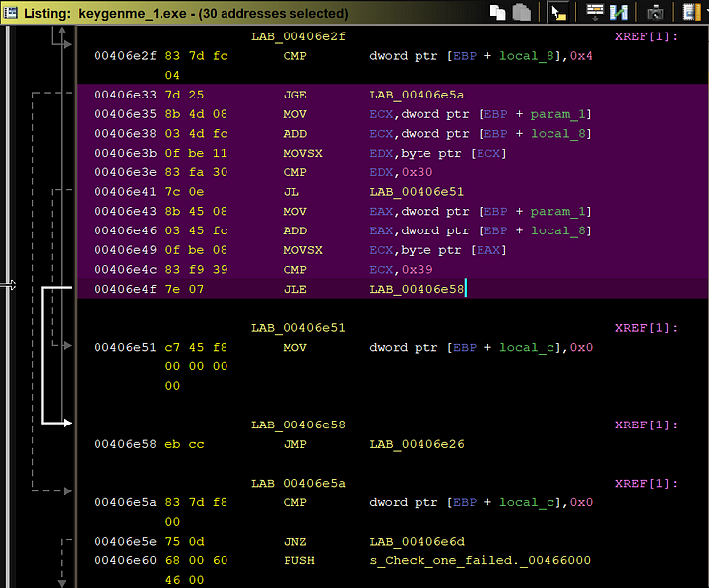
Task: Click address 00406e33
Action: pyautogui.click(x=125, y=95)
